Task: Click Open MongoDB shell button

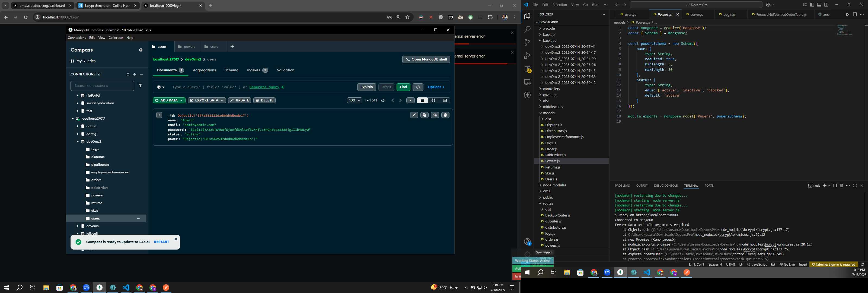Action: pos(426,59)
